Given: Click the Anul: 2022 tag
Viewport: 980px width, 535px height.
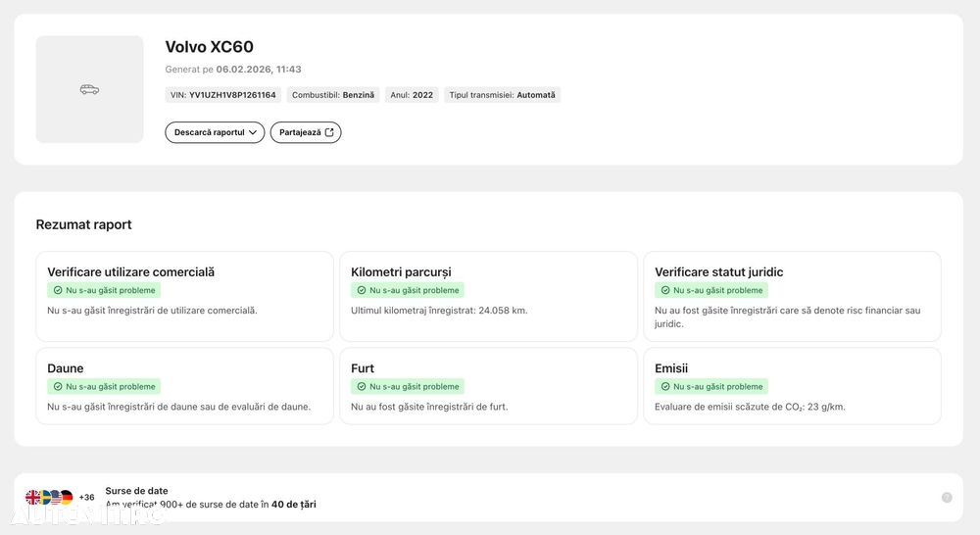Looking at the screenshot, I should [x=412, y=95].
